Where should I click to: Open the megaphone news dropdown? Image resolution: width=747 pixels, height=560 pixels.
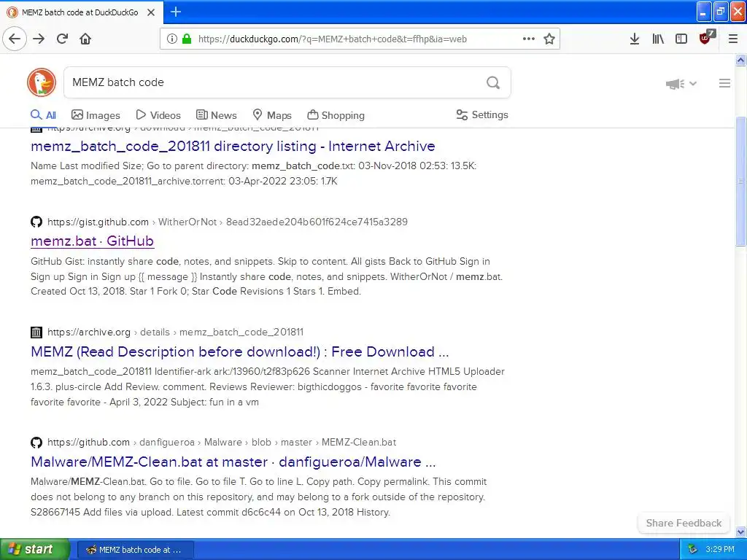point(681,84)
